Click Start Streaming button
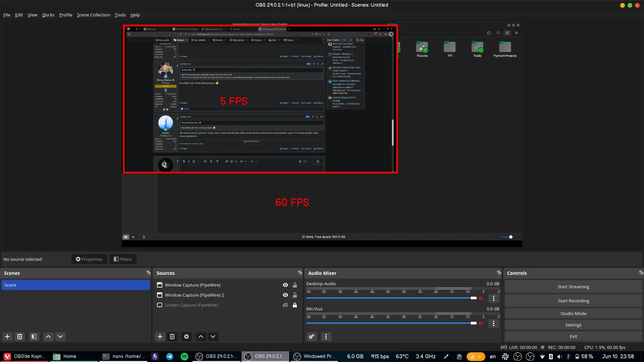Screen dimensions: 644x362 tap(573, 287)
